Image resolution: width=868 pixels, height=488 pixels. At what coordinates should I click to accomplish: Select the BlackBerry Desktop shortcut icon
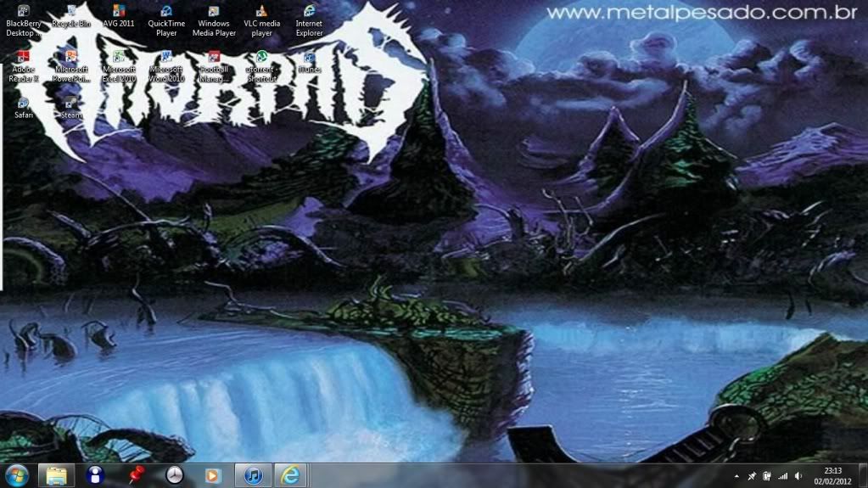[23, 20]
